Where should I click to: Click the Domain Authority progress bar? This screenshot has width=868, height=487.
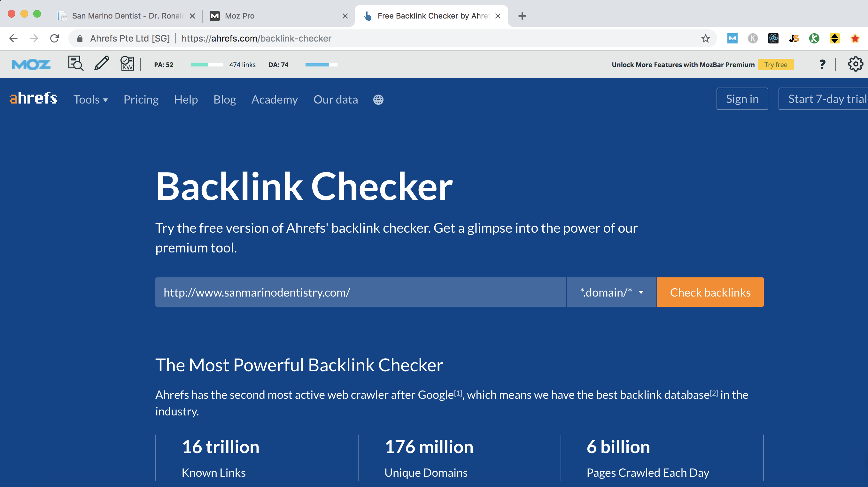321,65
